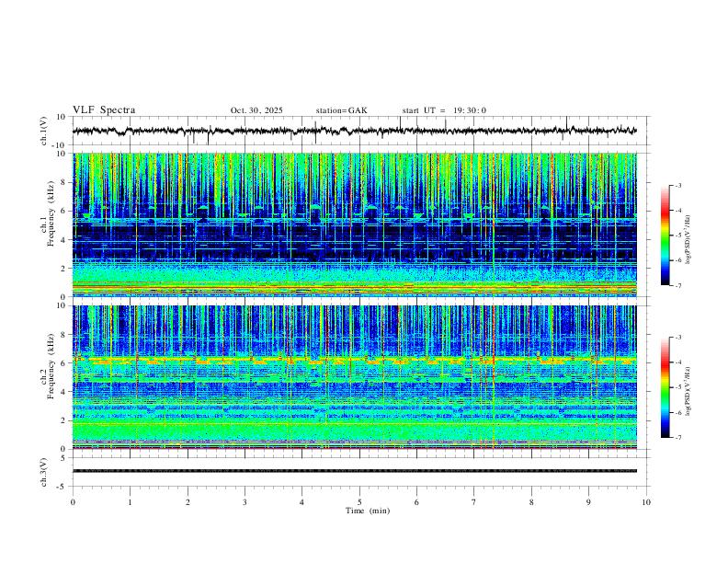Click inside the ch.2 spectrogram panel

[x=355, y=377]
